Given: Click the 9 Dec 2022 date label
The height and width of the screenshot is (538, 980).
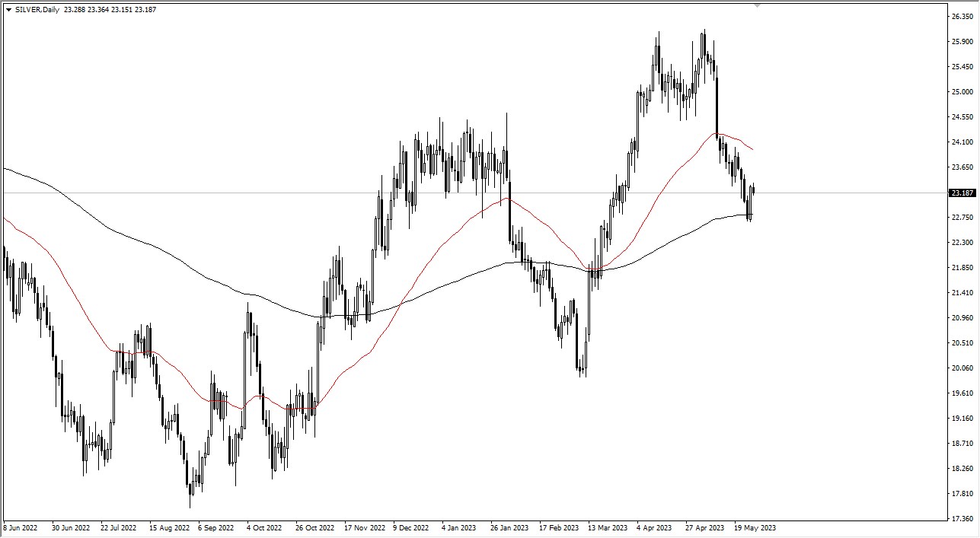Looking at the screenshot, I should (412, 527).
